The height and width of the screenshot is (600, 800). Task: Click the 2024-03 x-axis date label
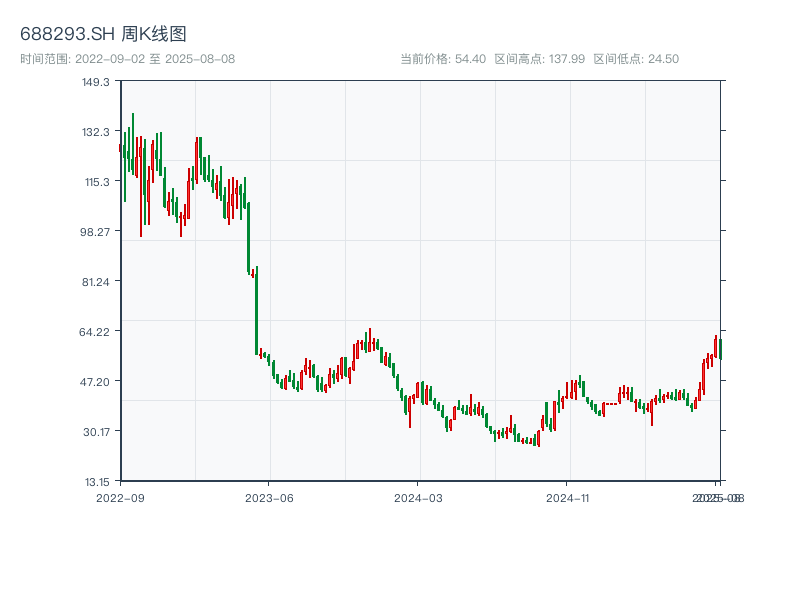[x=419, y=497]
